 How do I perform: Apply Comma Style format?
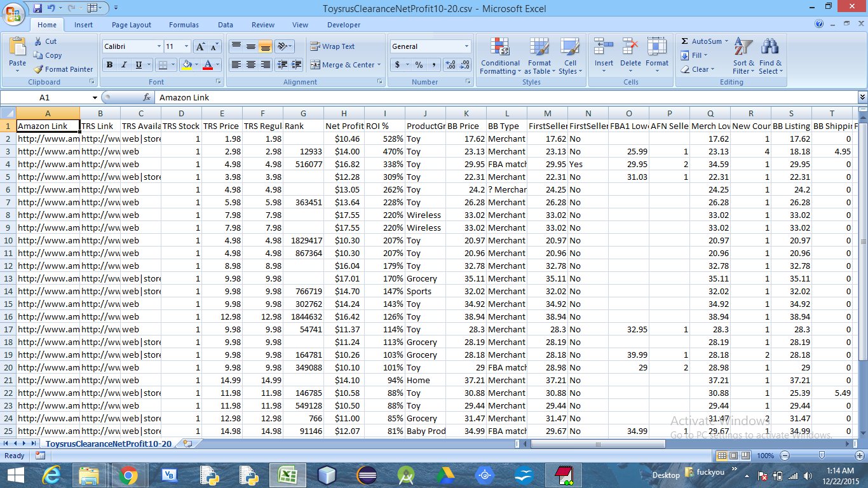click(x=433, y=65)
